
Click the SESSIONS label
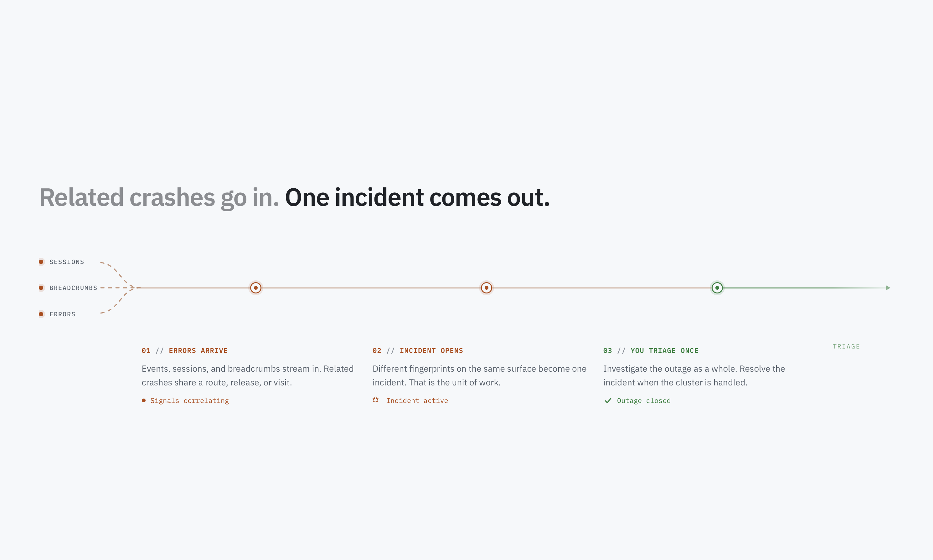pos(67,262)
